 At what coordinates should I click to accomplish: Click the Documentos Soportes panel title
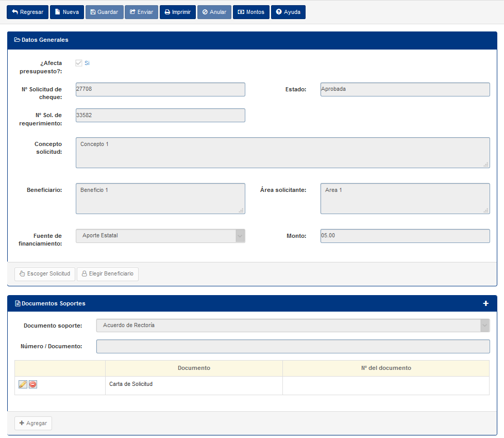54,303
